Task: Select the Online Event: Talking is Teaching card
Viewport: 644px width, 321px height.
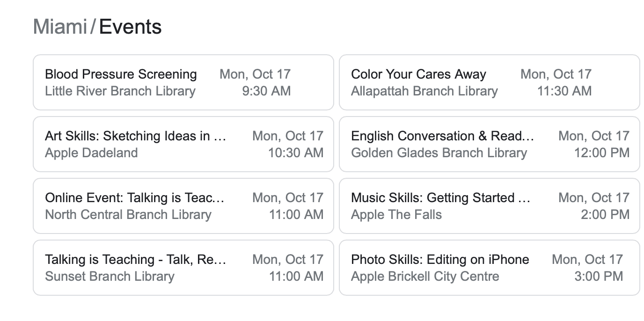Action: coord(183,206)
